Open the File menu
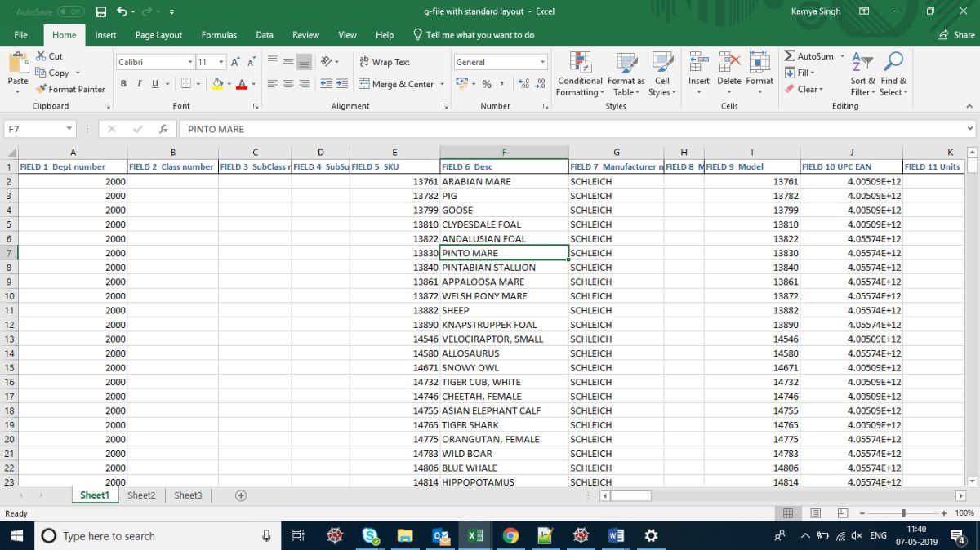Viewport: 980px width, 550px height. (x=21, y=35)
